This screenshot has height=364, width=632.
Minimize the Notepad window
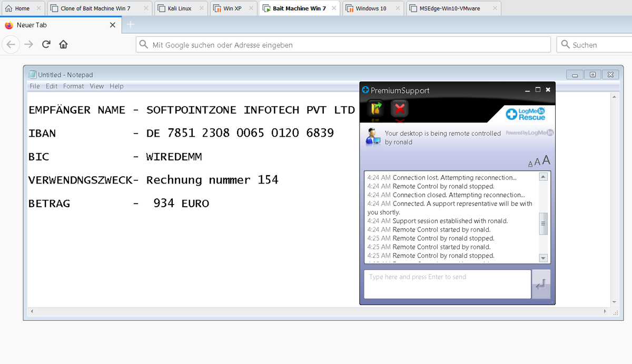(575, 75)
